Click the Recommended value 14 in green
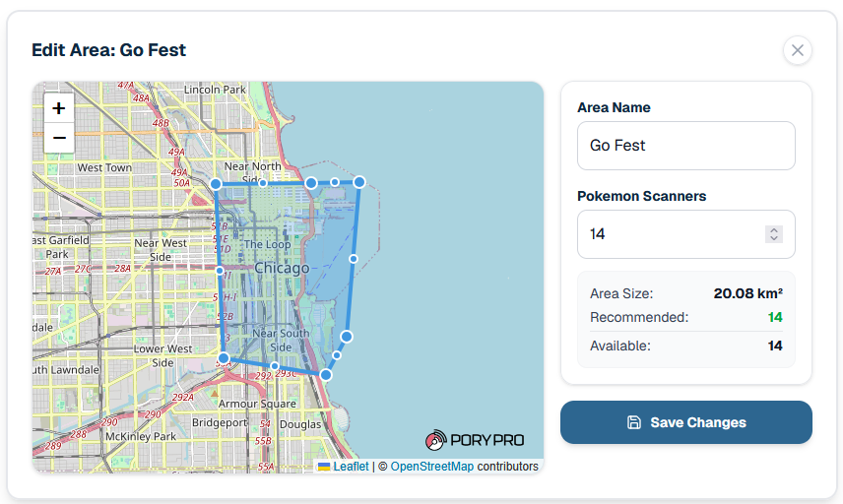This screenshot has width=843, height=504. click(x=775, y=317)
